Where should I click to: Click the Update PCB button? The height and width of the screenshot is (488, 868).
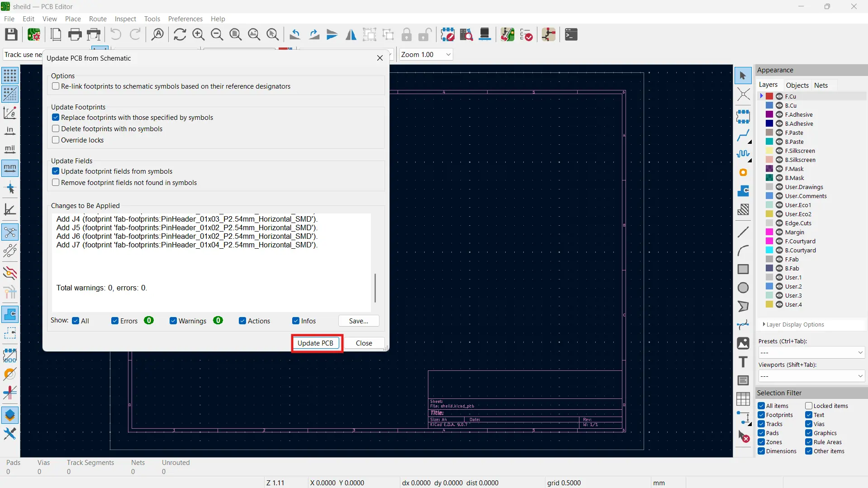(316, 343)
